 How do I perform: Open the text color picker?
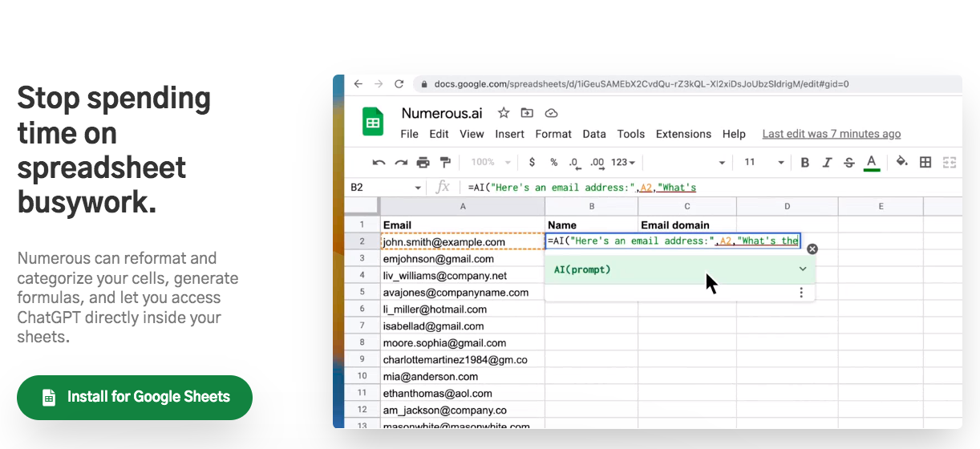tap(872, 163)
